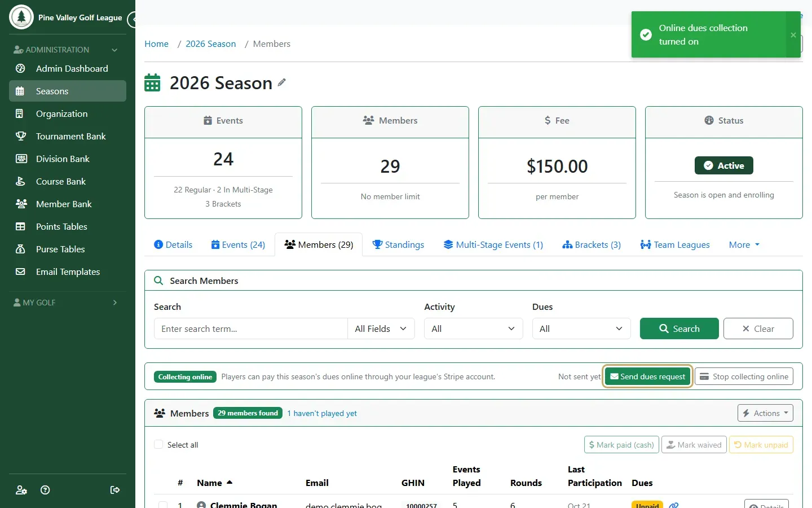
Task: Switch to the Events (24) tab
Action: coord(238,244)
